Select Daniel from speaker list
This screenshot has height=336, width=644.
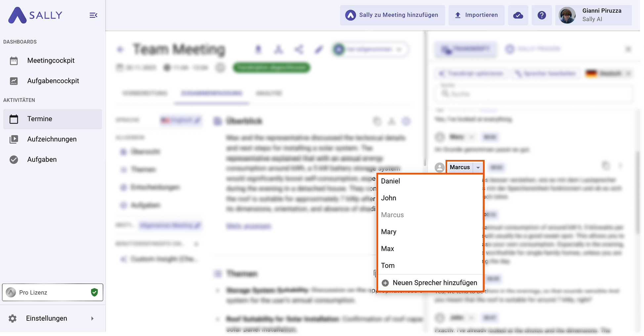pos(390,181)
